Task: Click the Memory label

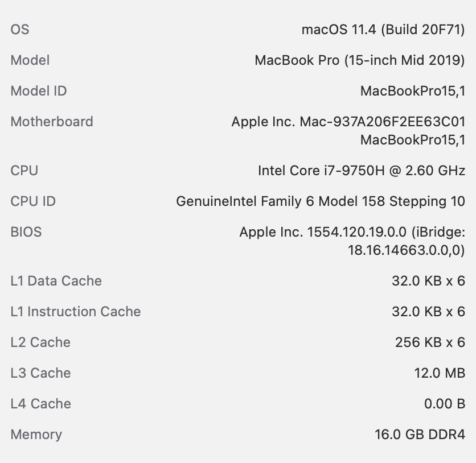Action: pyautogui.click(x=36, y=435)
